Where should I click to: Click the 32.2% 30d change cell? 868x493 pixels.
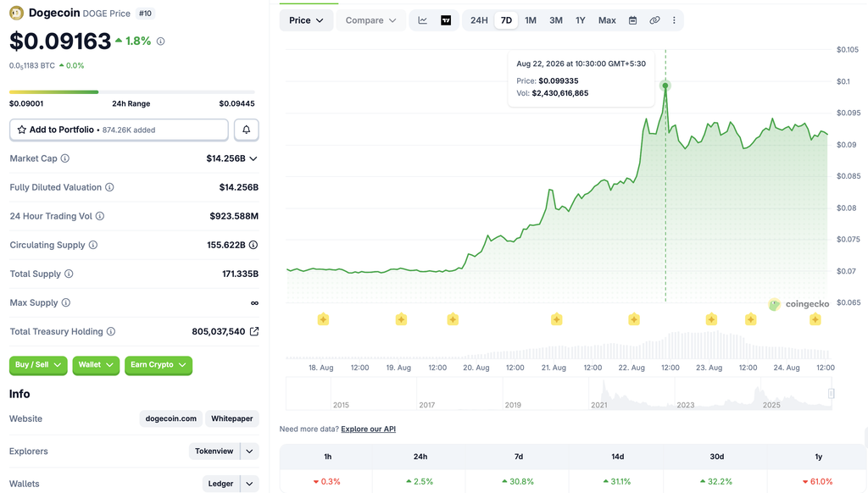click(716, 481)
